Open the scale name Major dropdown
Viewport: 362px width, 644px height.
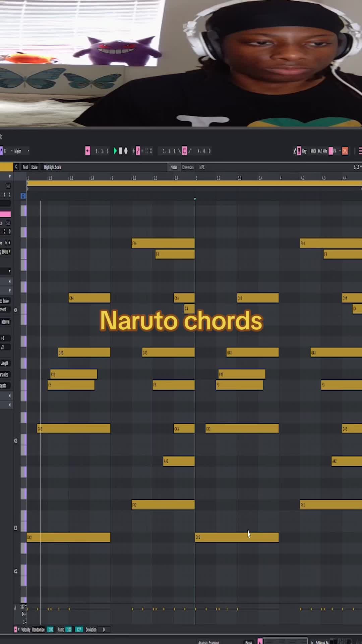(21, 151)
